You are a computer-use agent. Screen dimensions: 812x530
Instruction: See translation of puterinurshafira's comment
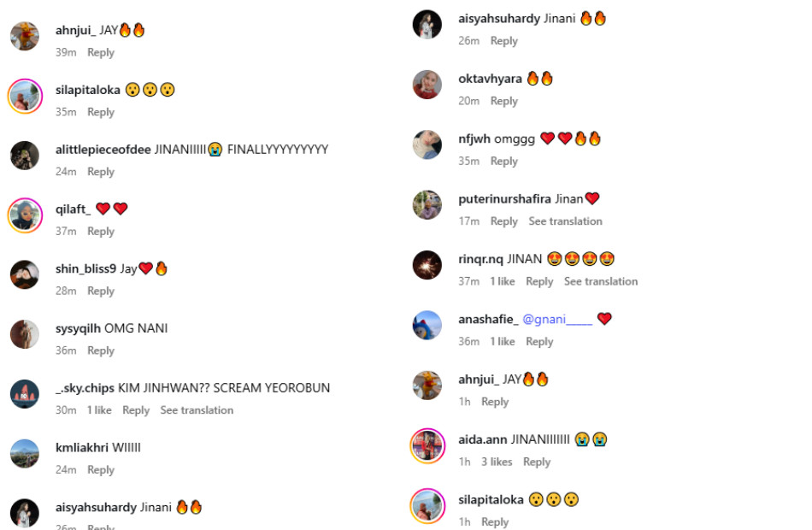tap(566, 221)
